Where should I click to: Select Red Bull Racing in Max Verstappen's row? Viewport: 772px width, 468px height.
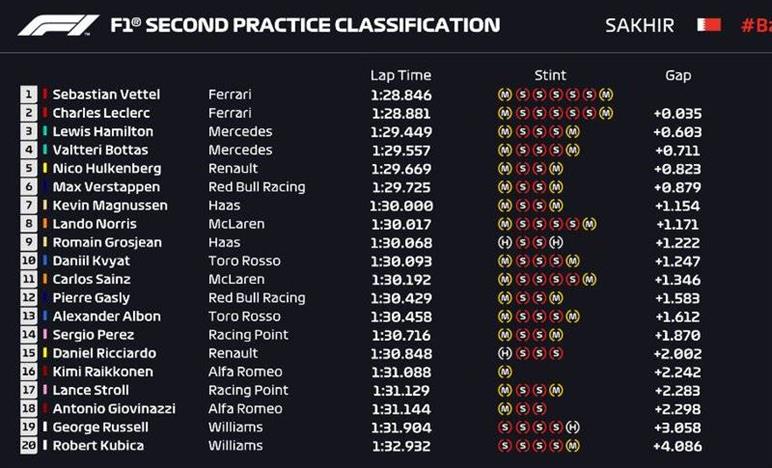(257, 187)
